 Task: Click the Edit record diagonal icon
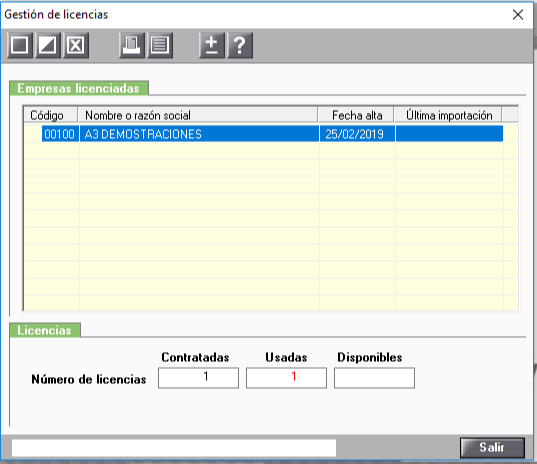pyautogui.click(x=48, y=45)
